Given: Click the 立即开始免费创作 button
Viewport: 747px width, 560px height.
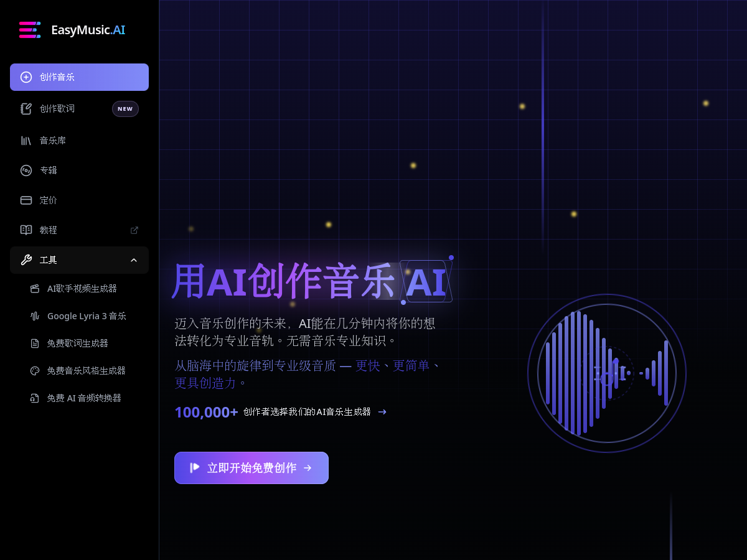Looking at the screenshot, I should (251, 468).
